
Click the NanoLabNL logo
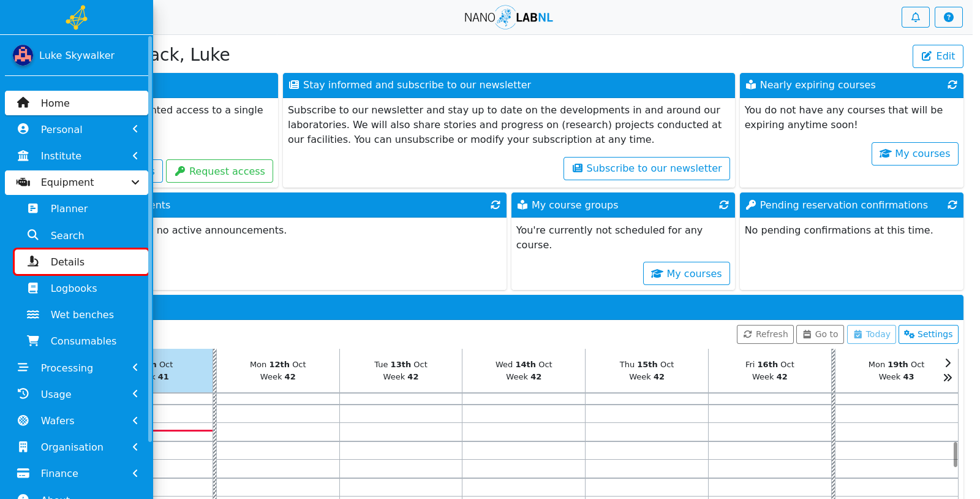(x=508, y=17)
